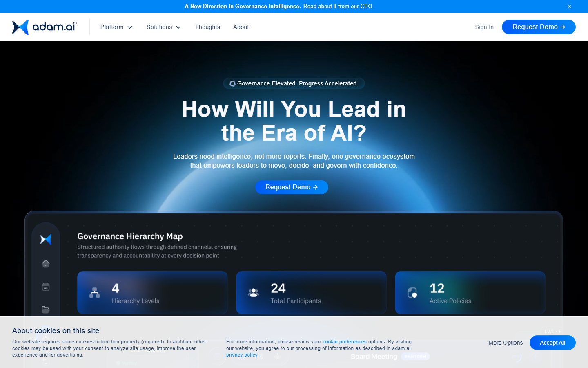588x368 pixels.
Task: Click More Options for cookies
Action: [506, 343]
